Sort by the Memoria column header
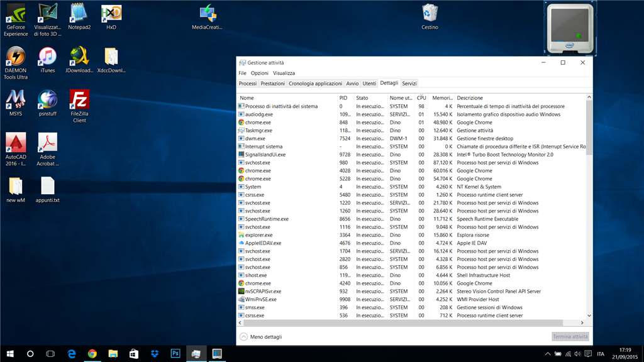The width and height of the screenshot is (644, 362). tap(442, 98)
